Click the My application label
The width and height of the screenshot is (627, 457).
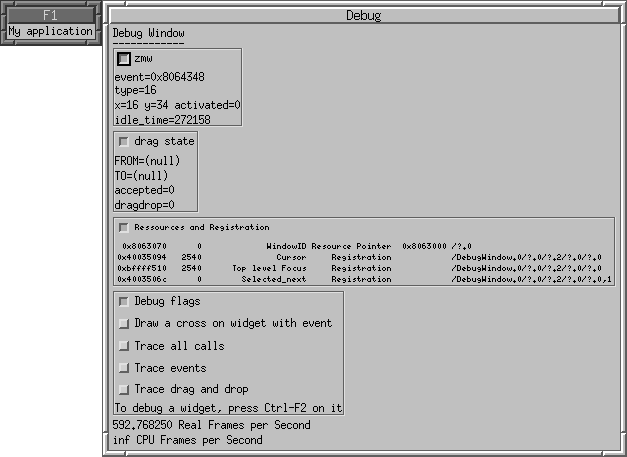50,31
